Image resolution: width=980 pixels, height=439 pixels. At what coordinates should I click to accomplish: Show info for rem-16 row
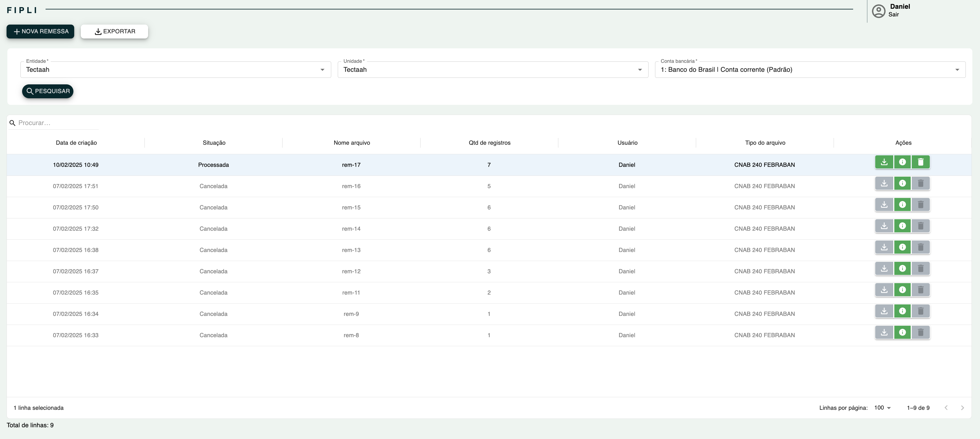[902, 183]
